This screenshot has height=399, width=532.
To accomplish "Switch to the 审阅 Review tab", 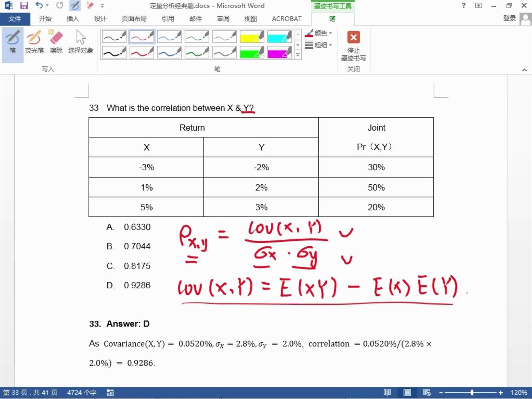I will (x=223, y=19).
